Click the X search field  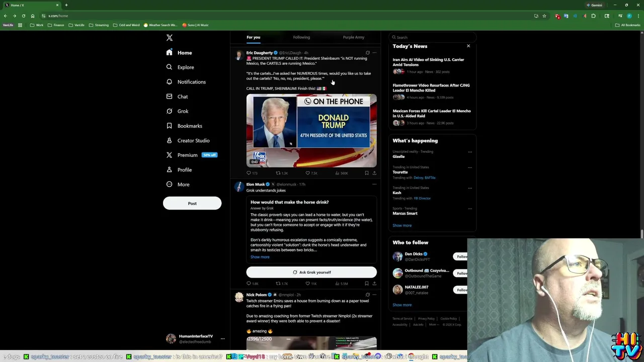433,37
